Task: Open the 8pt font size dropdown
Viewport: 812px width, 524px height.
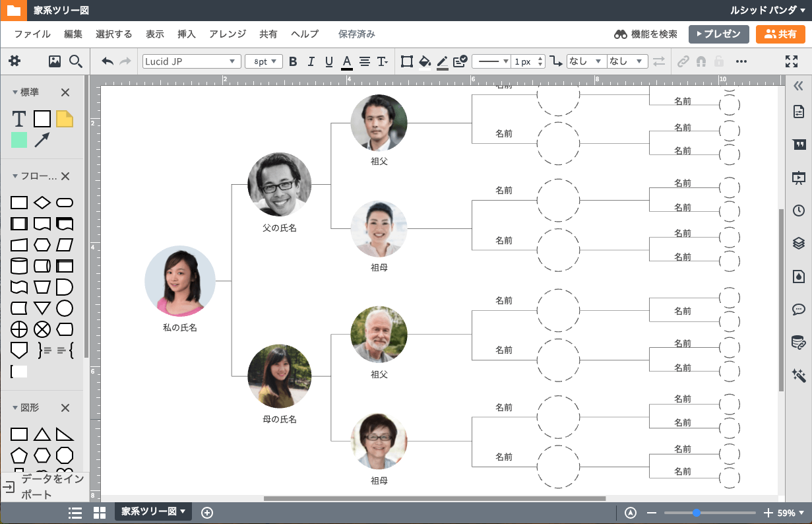Action: pyautogui.click(x=264, y=61)
